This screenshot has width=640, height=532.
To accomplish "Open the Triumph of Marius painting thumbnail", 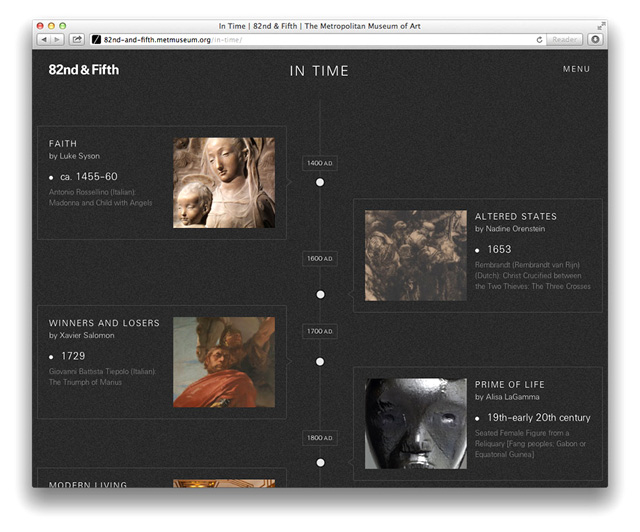I will coord(224,362).
